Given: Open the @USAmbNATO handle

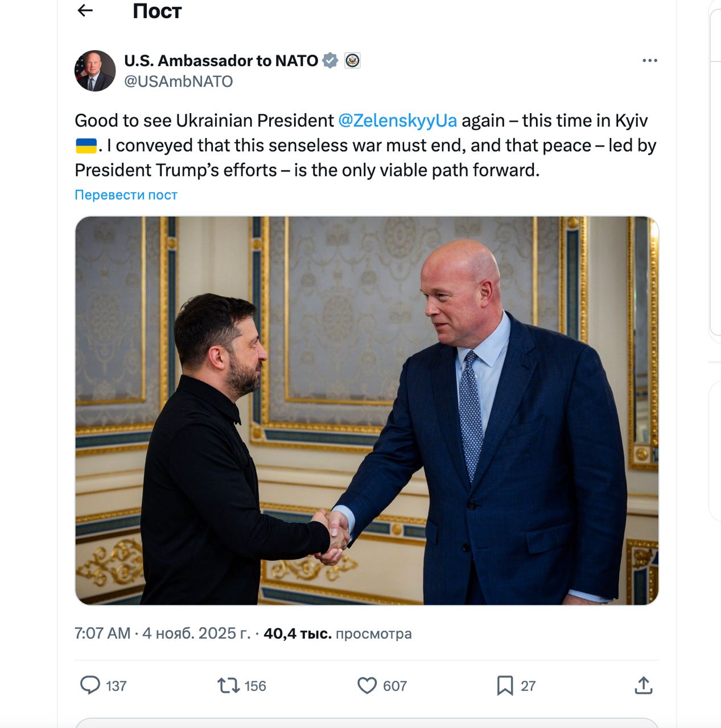Looking at the screenshot, I should pos(179,81).
